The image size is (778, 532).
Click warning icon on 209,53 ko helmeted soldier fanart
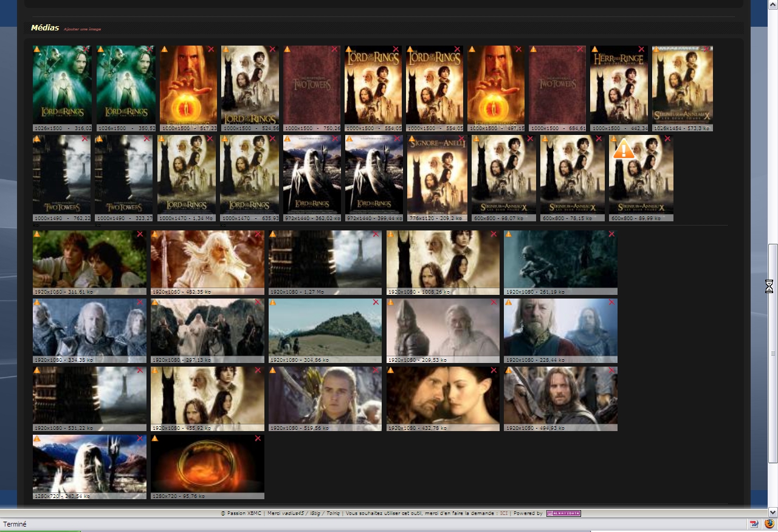[x=390, y=302]
